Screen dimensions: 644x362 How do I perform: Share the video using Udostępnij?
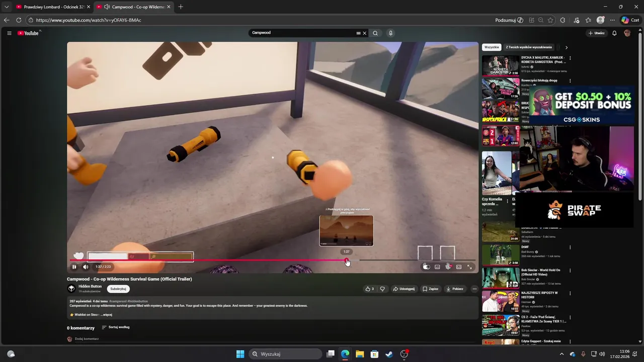[404, 289]
